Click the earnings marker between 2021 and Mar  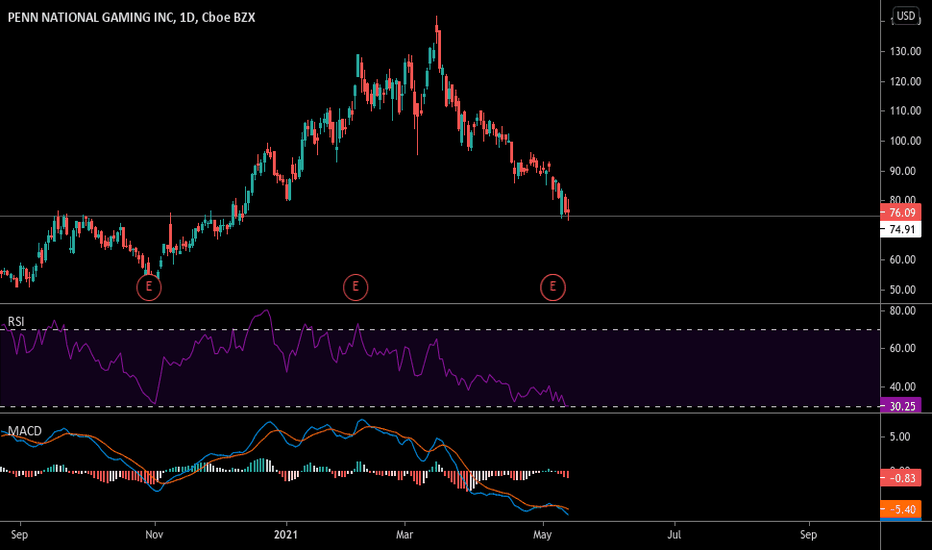pyautogui.click(x=355, y=288)
